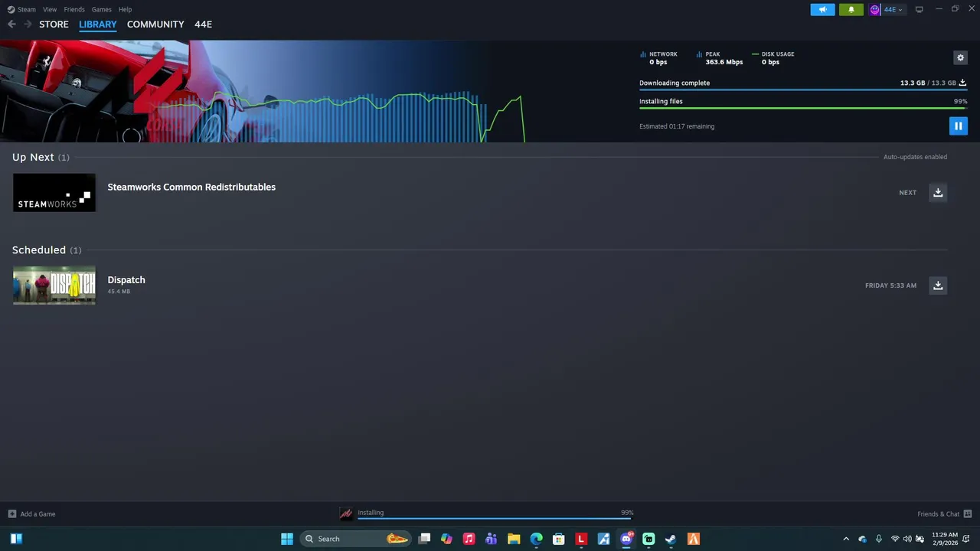
Task: Open Dispatch game thumbnail
Action: (54, 285)
